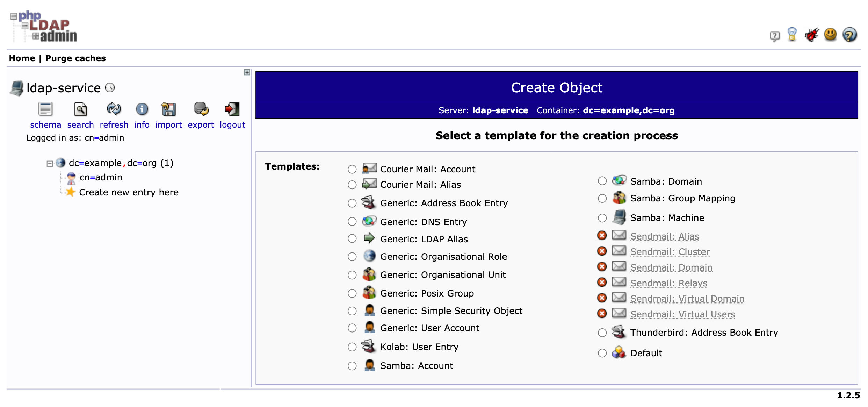
Task: Select the Courier Mail: Alias radio button
Action: tap(352, 185)
